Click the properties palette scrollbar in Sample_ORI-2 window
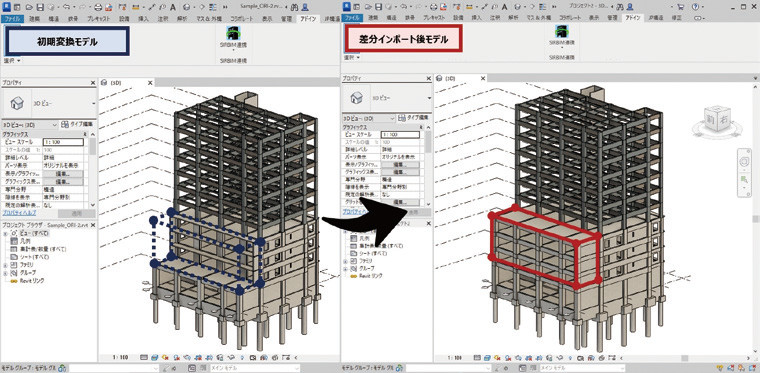The image size is (760, 373). click(92, 145)
